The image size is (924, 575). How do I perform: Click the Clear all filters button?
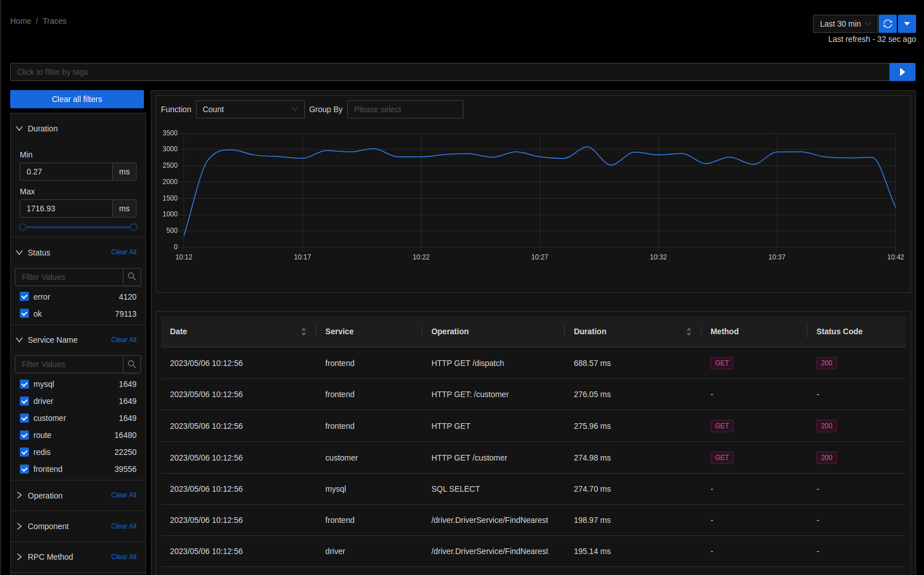(x=77, y=99)
